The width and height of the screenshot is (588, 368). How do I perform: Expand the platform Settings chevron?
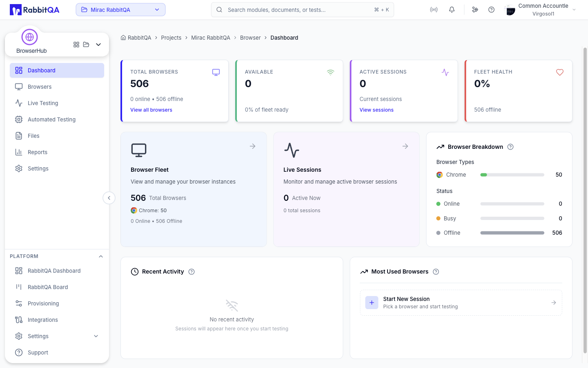coord(96,336)
